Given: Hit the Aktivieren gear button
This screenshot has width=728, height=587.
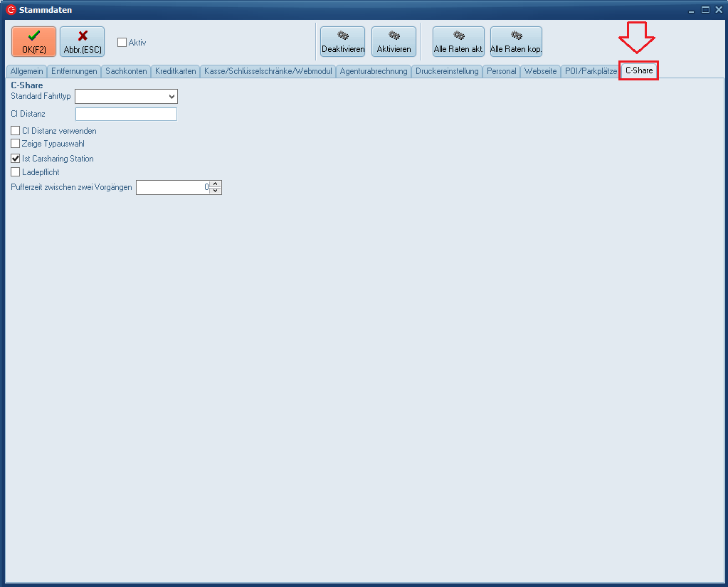Looking at the screenshot, I should pyautogui.click(x=394, y=42).
